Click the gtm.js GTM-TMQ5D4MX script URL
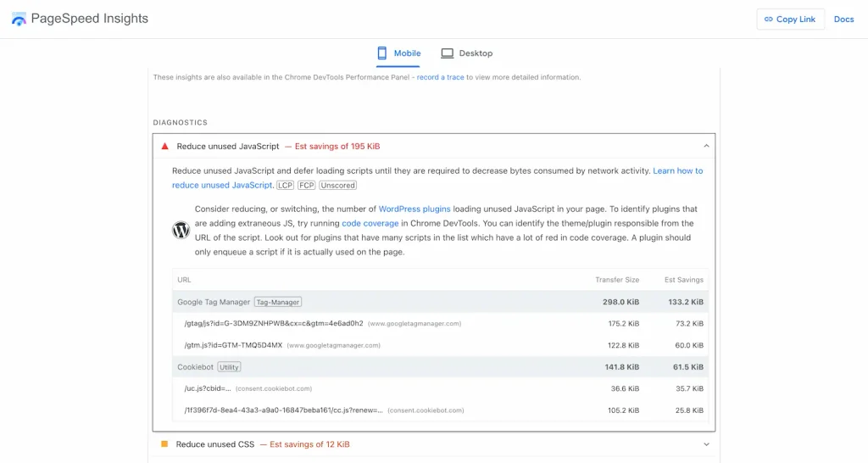This screenshot has width=868, height=463. tap(233, 345)
